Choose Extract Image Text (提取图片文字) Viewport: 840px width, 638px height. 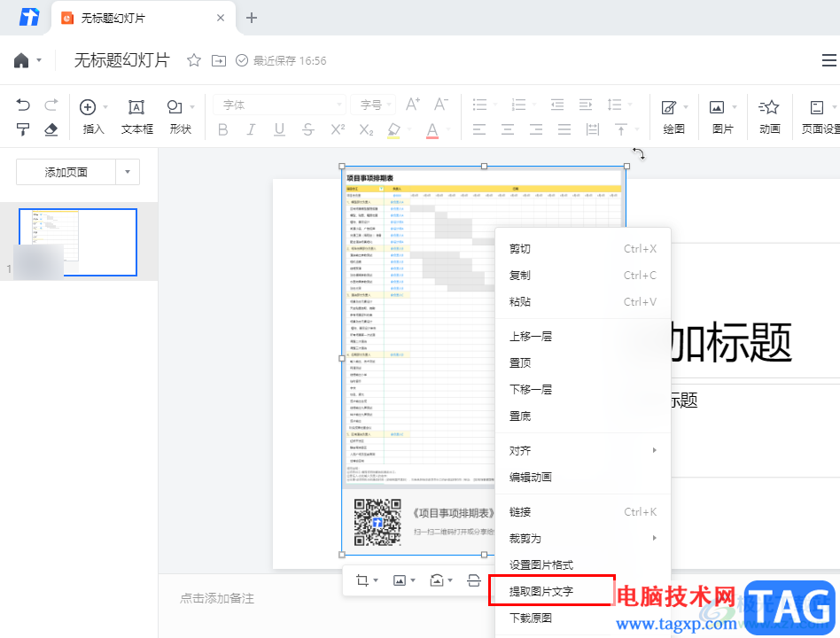[583, 591]
